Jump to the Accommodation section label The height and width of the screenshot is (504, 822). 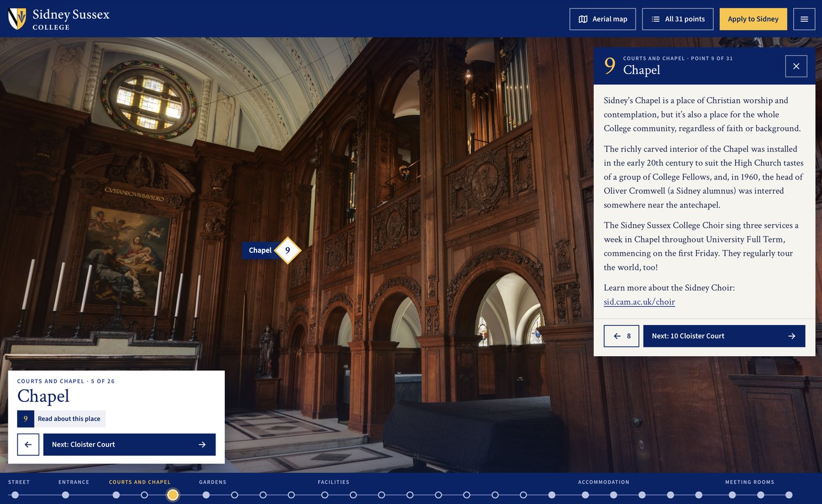coord(604,482)
